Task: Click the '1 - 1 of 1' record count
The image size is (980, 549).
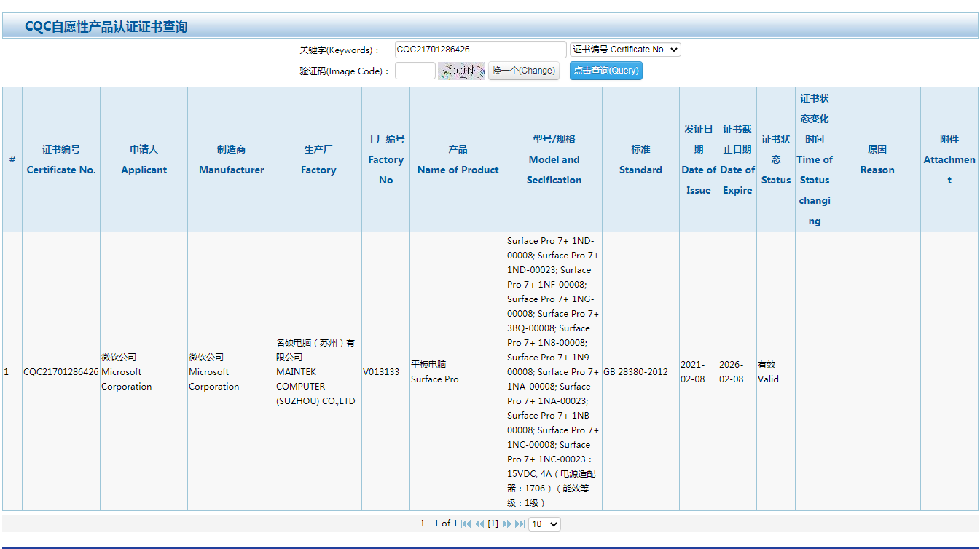Action: [x=439, y=524]
